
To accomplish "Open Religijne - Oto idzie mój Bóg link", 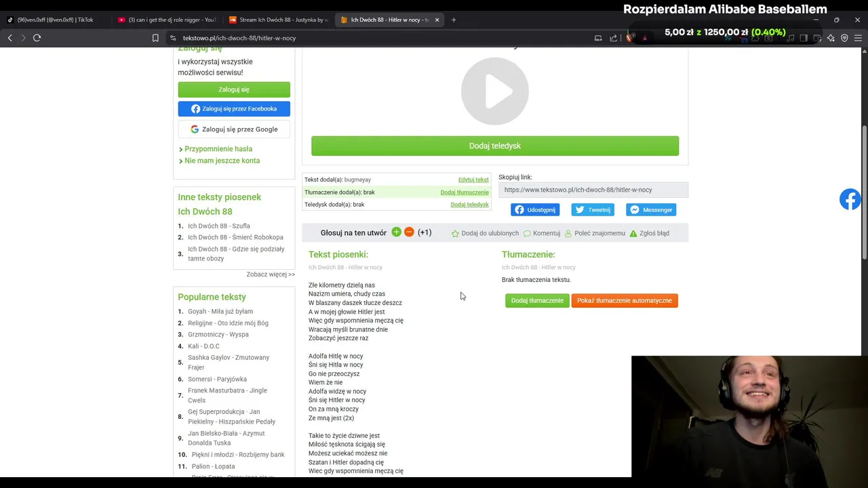I will [x=228, y=323].
